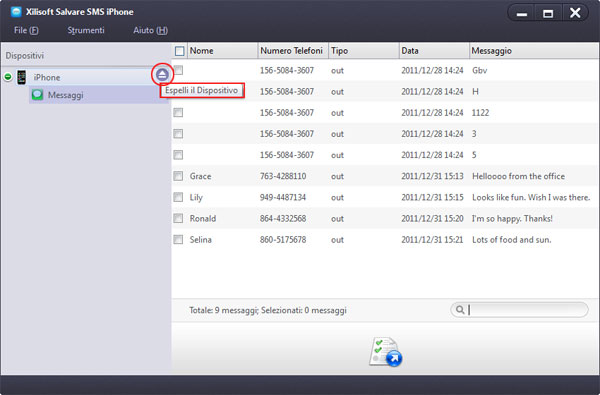The height and width of the screenshot is (395, 600).
Task: Click the magnifier icon in search box
Action: [460, 310]
